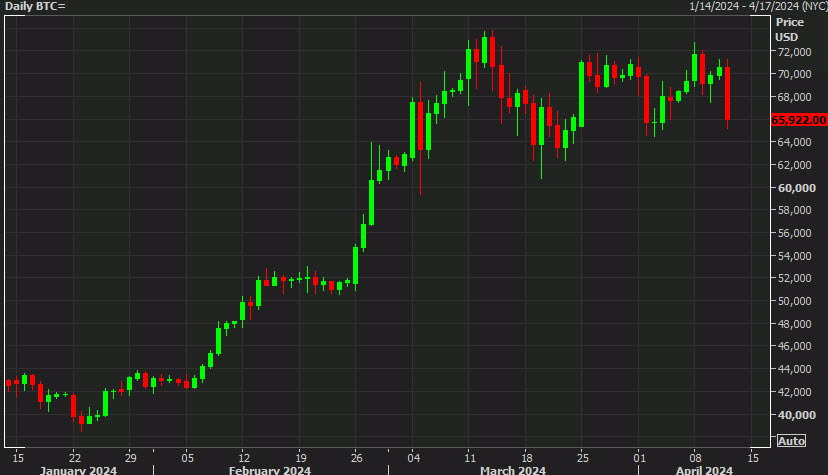The image size is (828, 475).
Task: Click the 29 date tick in January
Action: click(x=130, y=458)
